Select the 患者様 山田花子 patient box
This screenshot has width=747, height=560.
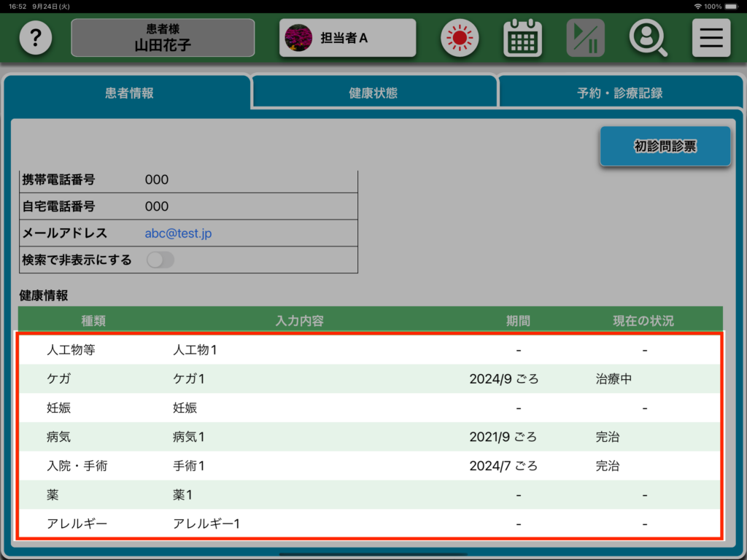point(163,38)
